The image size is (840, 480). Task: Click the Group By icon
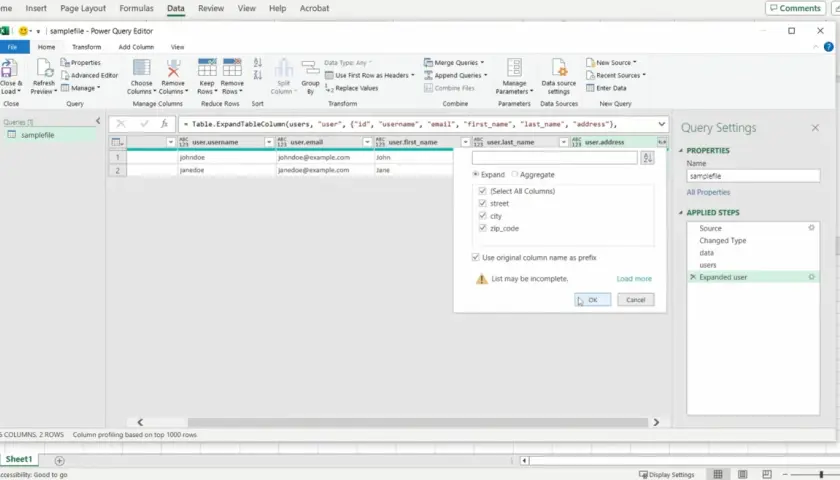310,68
